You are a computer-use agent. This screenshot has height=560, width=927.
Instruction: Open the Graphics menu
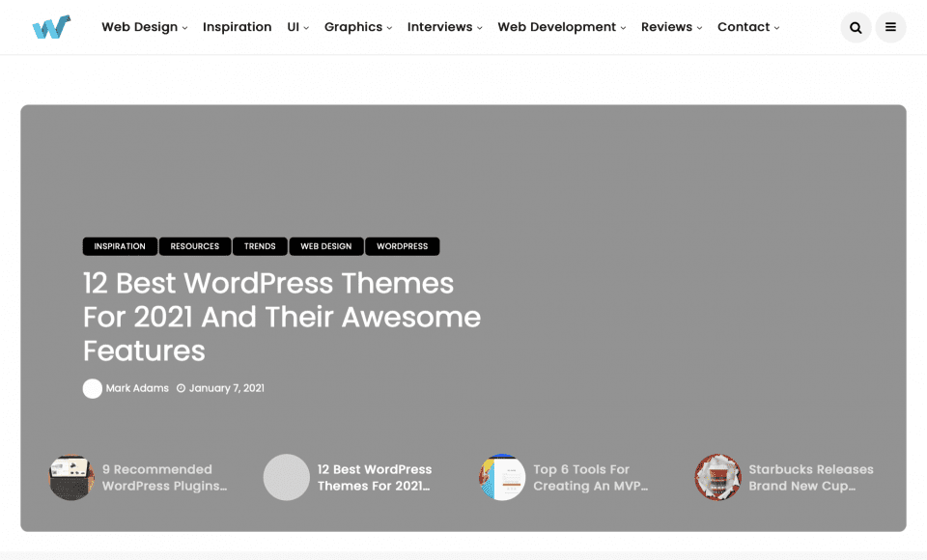point(353,27)
